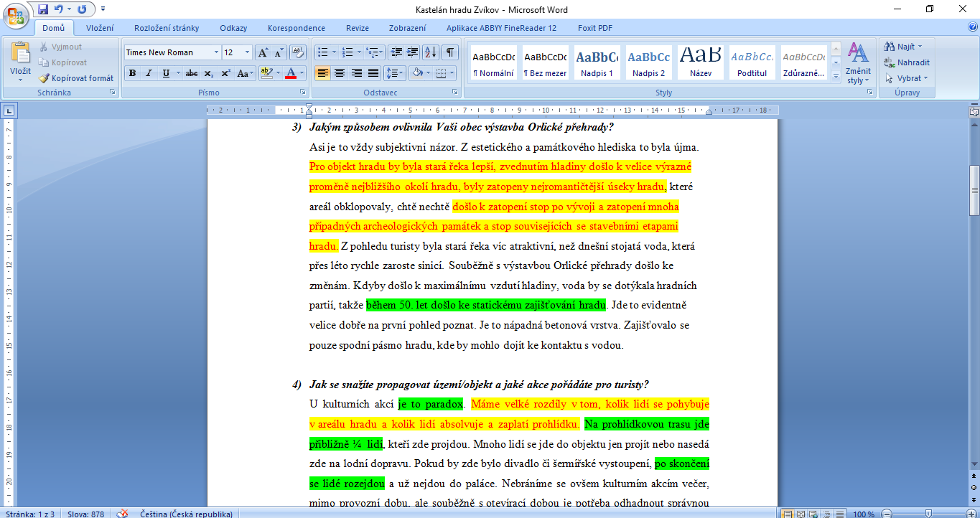Open the Písmo font dialog launcher
This screenshot has height=518, width=980.
(302, 93)
